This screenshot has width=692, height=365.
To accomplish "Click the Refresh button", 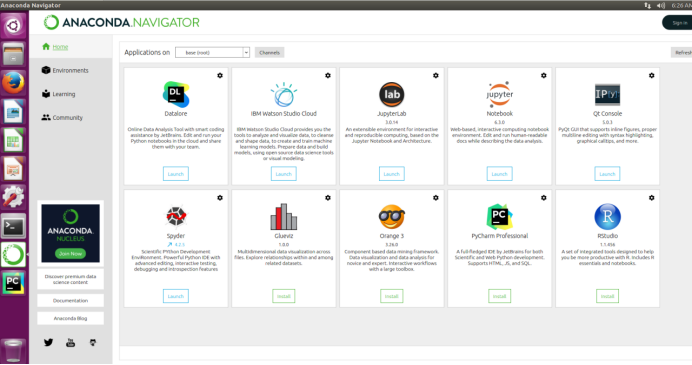I will pyautogui.click(x=681, y=53).
